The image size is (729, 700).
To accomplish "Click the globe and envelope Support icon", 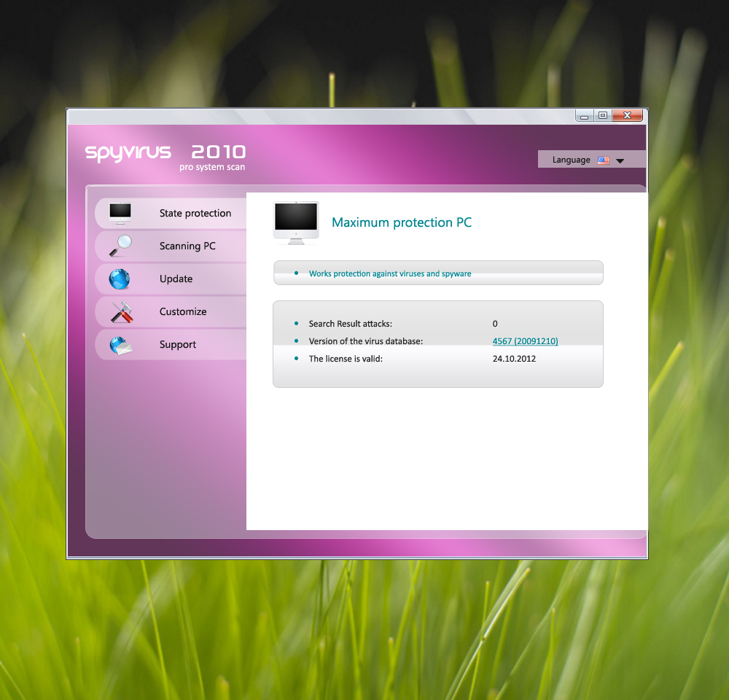I will pyautogui.click(x=121, y=346).
